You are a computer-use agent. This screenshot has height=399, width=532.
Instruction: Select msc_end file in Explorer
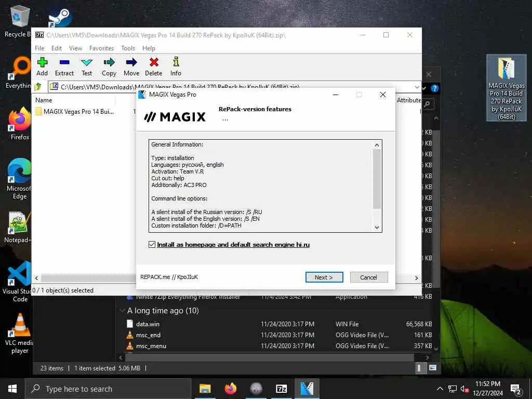tap(148, 335)
